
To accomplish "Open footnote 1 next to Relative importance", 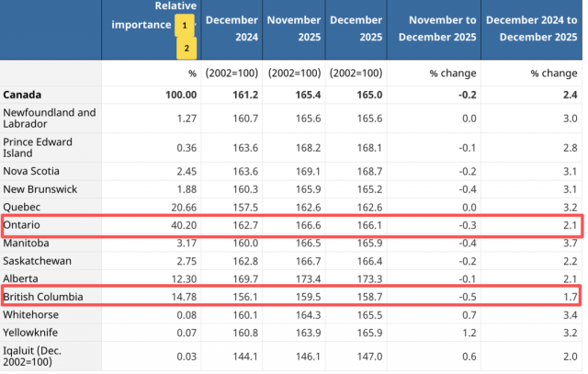I will [185, 26].
